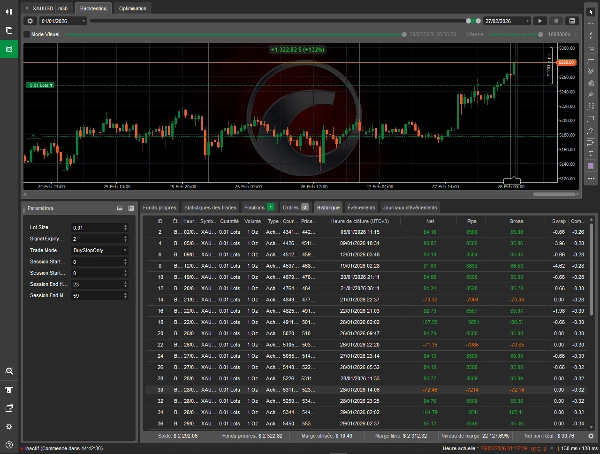Toggle the layout button next to stop

pyautogui.click(x=572, y=21)
